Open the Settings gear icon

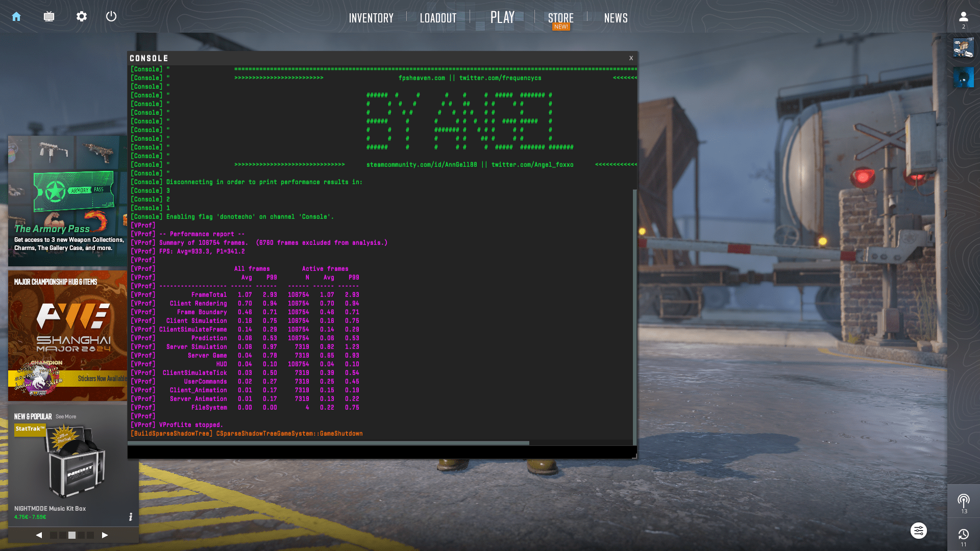(x=82, y=17)
